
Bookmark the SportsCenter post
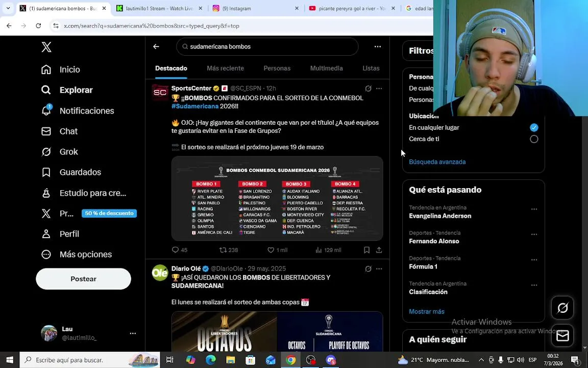click(x=367, y=250)
